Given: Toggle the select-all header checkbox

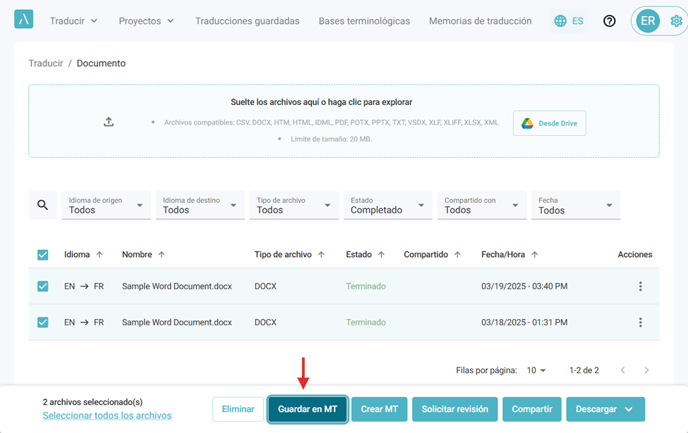Looking at the screenshot, I should pos(43,255).
